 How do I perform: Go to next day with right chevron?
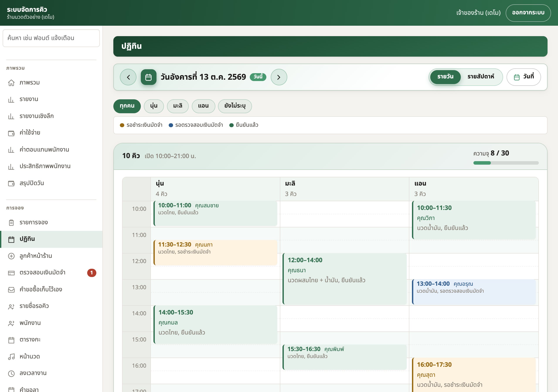pos(279,77)
